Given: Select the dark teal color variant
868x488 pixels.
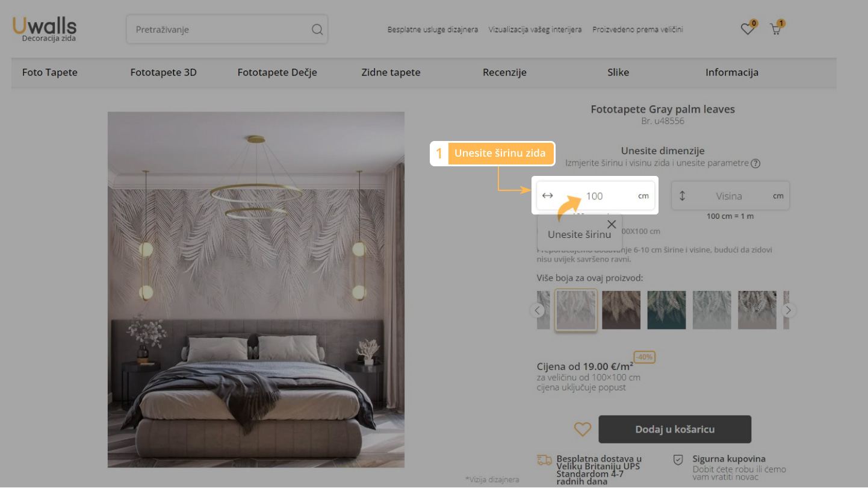Looking at the screenshot, I should click(x=666, y=310).
